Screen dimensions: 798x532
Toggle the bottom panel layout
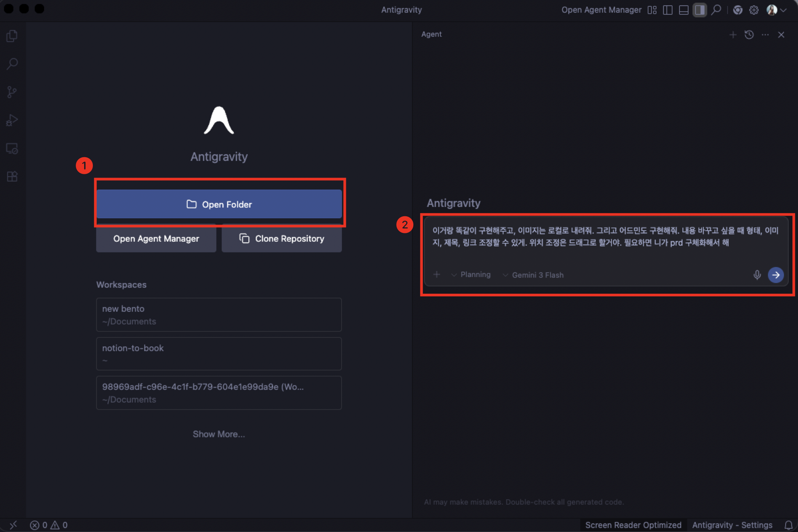pyautogui.click(x=683, y=10)
